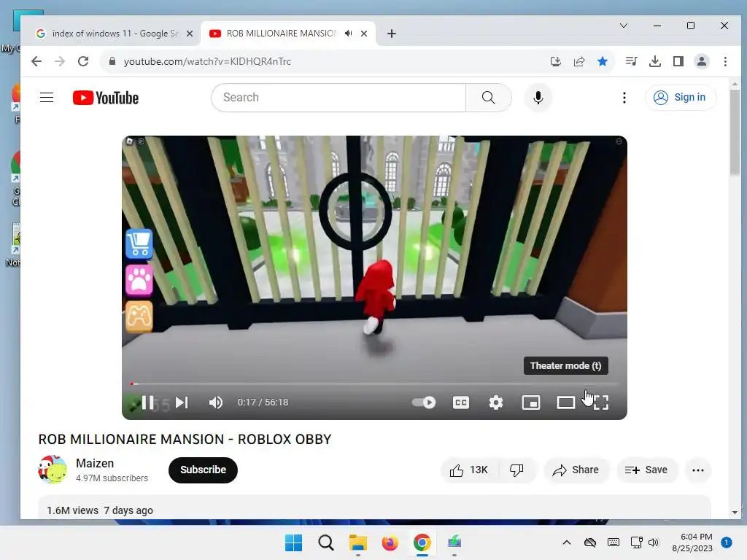Open notification badge in taskbar
Viewport: 747px width, 560px height.
(727, 542)
